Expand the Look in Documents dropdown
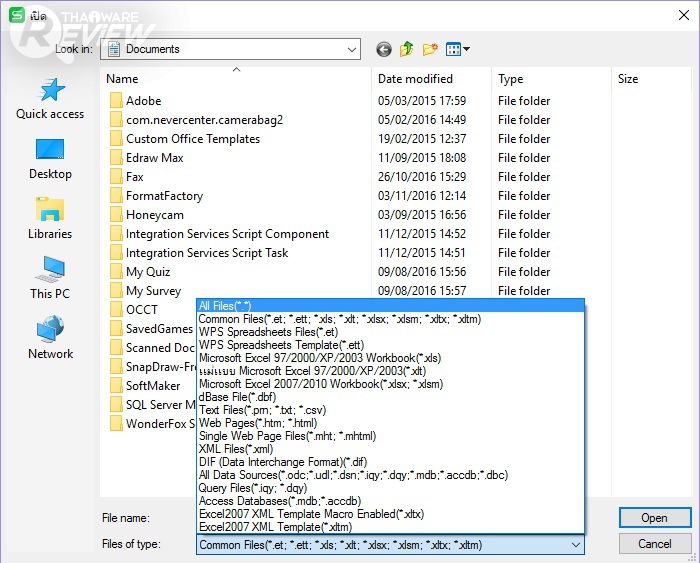The height and width of the screenshot is (563, 700). pyautogui.click(x=350, y=49)
